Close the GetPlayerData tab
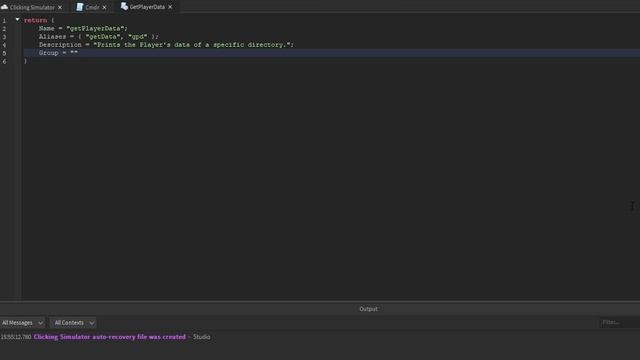 point(170,7)
